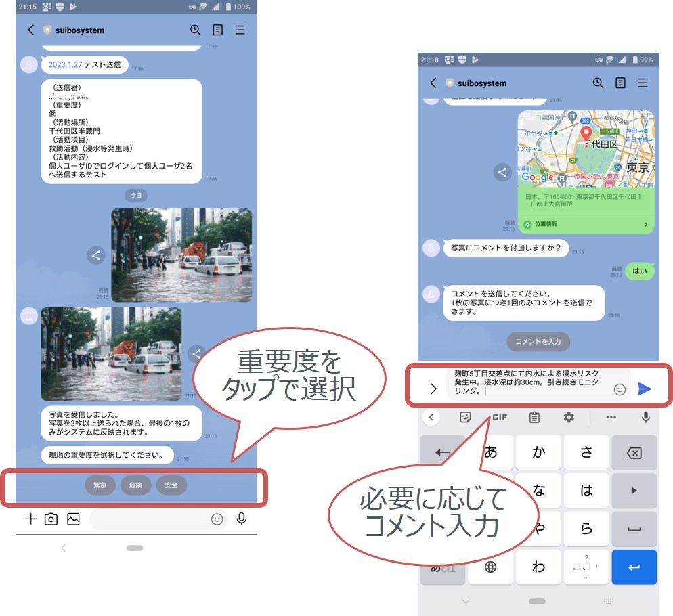
Task: Tap the cursor right arrow key
Action: 634,490
